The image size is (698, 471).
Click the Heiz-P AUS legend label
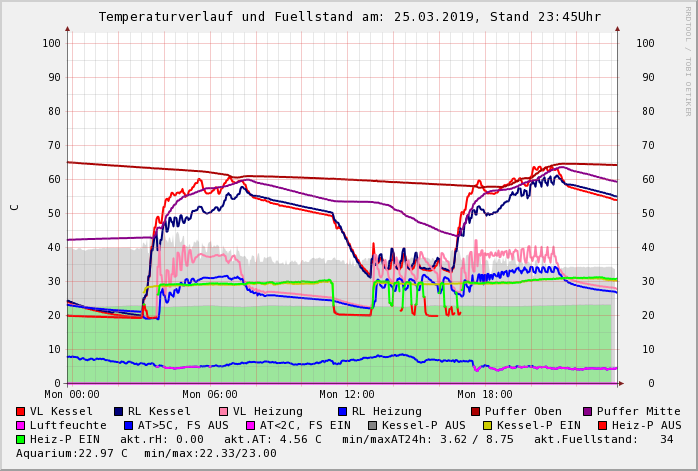pos(647,426)
